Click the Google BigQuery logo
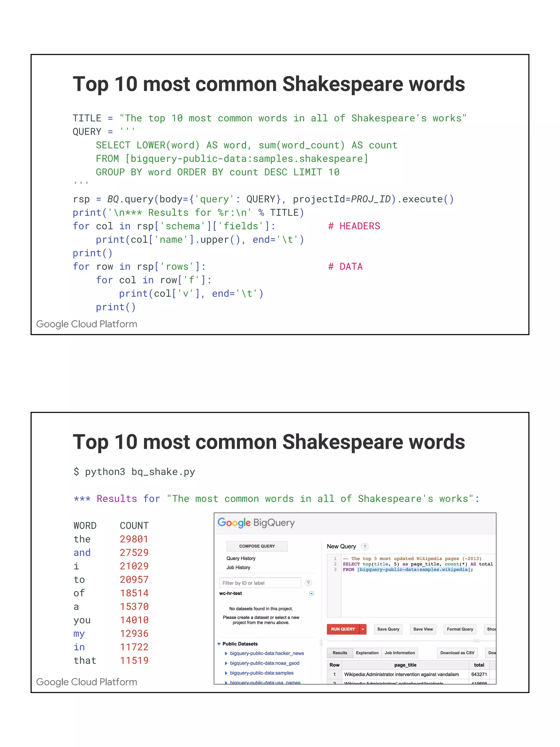Viewport: 560px width, 747px height. coord(256,523)
